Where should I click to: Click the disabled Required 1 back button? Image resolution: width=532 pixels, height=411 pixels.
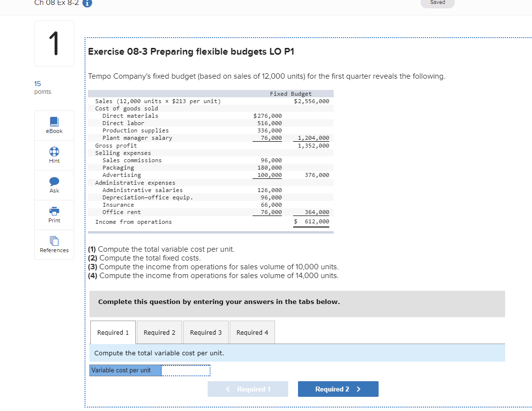pyautogui.click(x=248, y=389)
